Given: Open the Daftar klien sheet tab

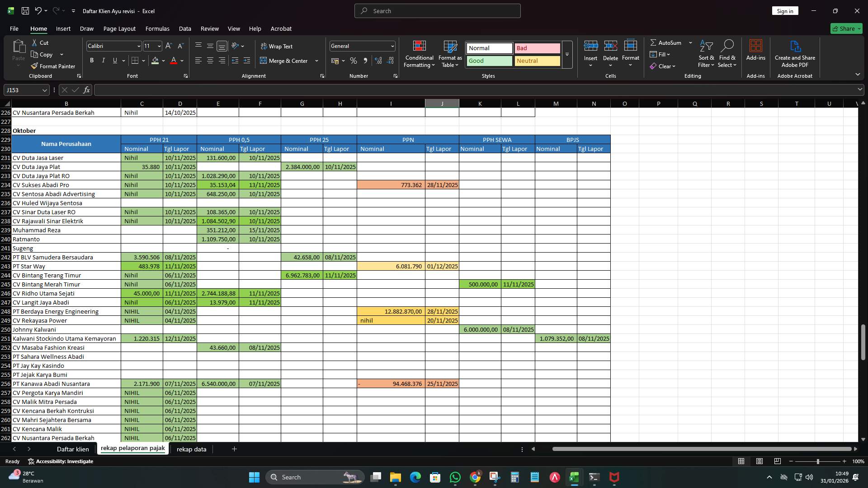Looking at the screenshot, I should pos(73,449).
